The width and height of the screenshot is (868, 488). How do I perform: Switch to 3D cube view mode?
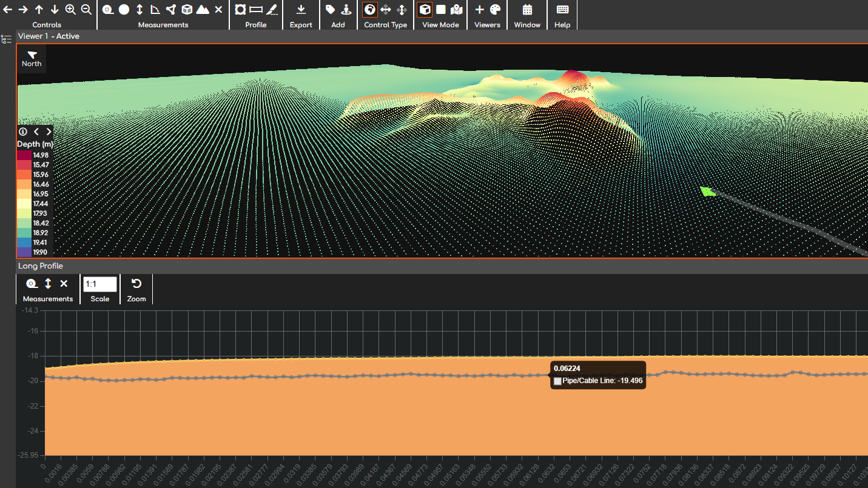click(x=425, y=10)
